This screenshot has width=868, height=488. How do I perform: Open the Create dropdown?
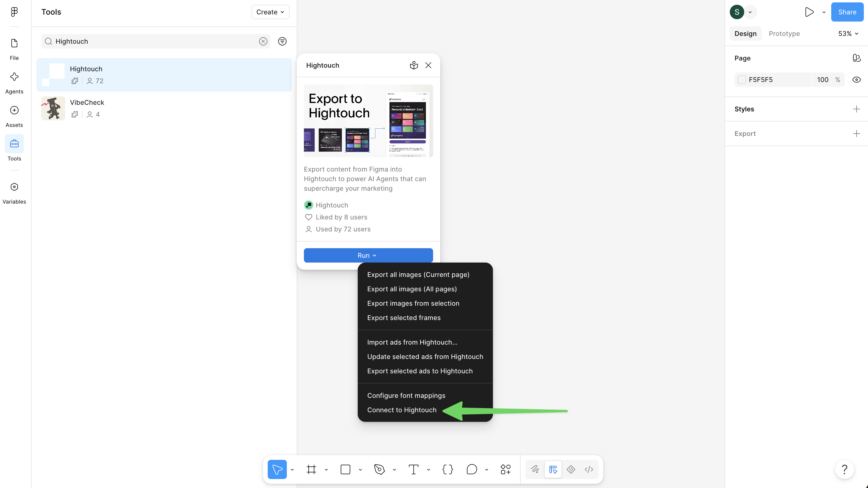270,12
